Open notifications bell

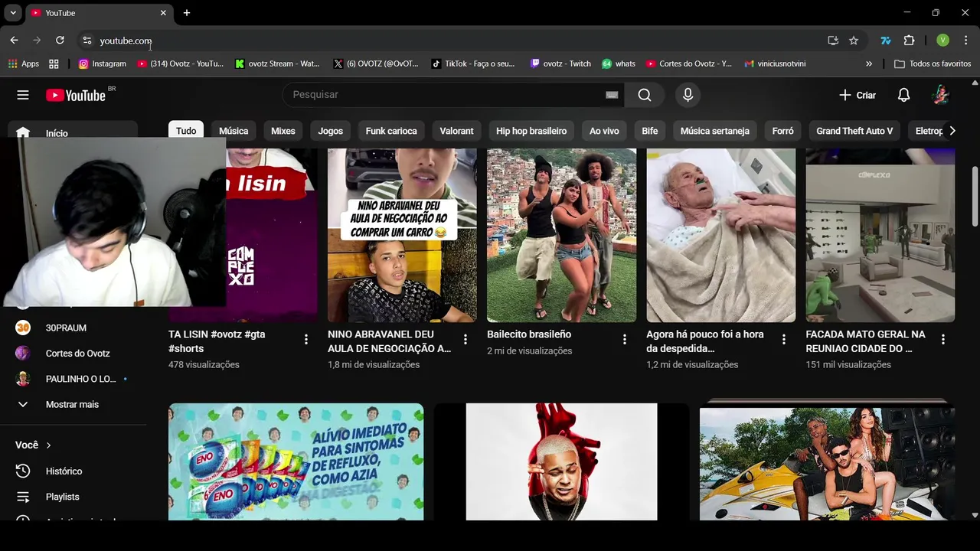pyautogui.click(x=903, y=95)
